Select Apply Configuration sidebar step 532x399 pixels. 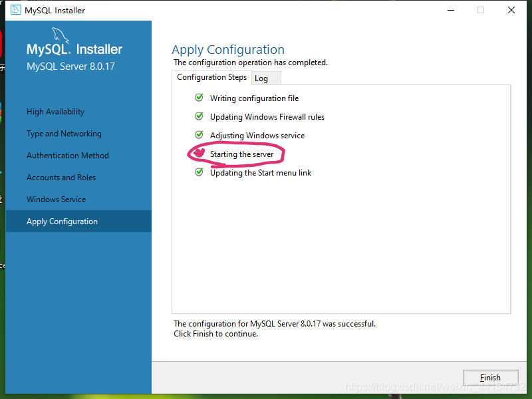tap(78, 221)
